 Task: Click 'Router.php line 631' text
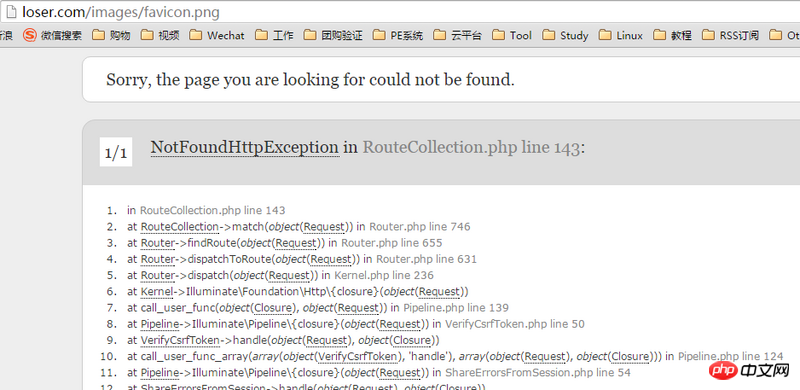427,259
